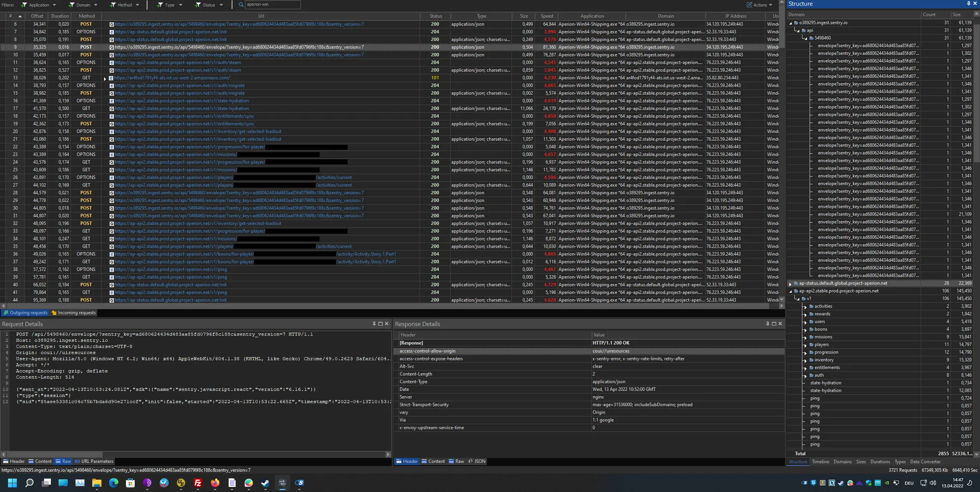Switch to the Incoming requests tab

click(x=73, y=313)
